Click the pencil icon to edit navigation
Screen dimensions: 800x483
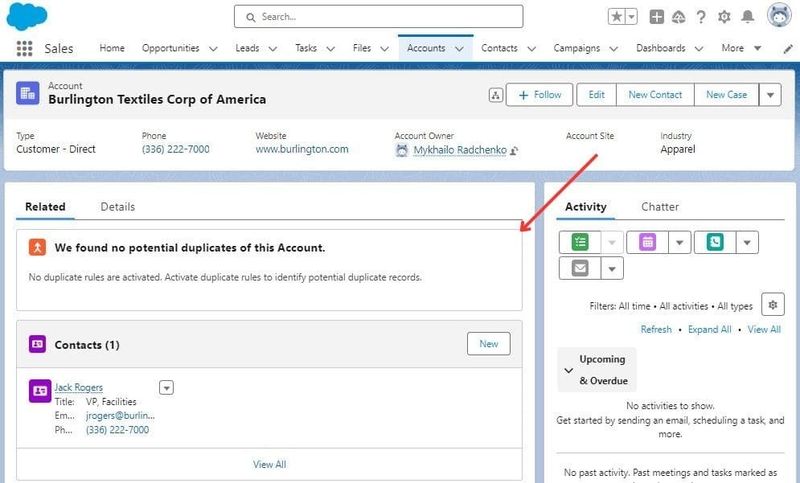(788, 49)
